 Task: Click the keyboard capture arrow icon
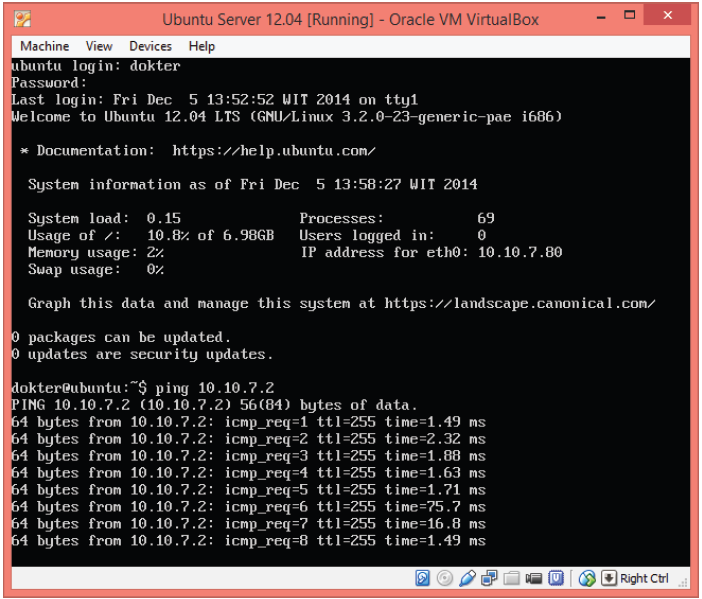(x=609, y=578)
